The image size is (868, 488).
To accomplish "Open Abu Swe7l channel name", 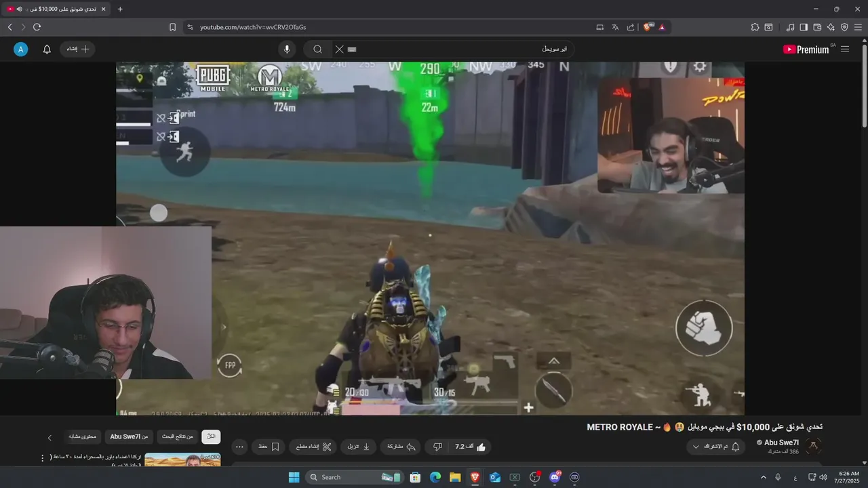I will point(781,443).
